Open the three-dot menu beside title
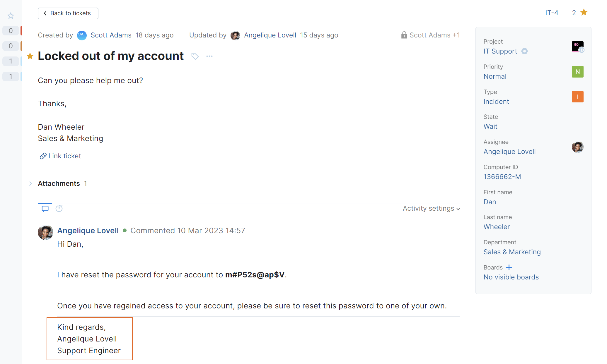This screenshot has height=364, width=607. 209,56
